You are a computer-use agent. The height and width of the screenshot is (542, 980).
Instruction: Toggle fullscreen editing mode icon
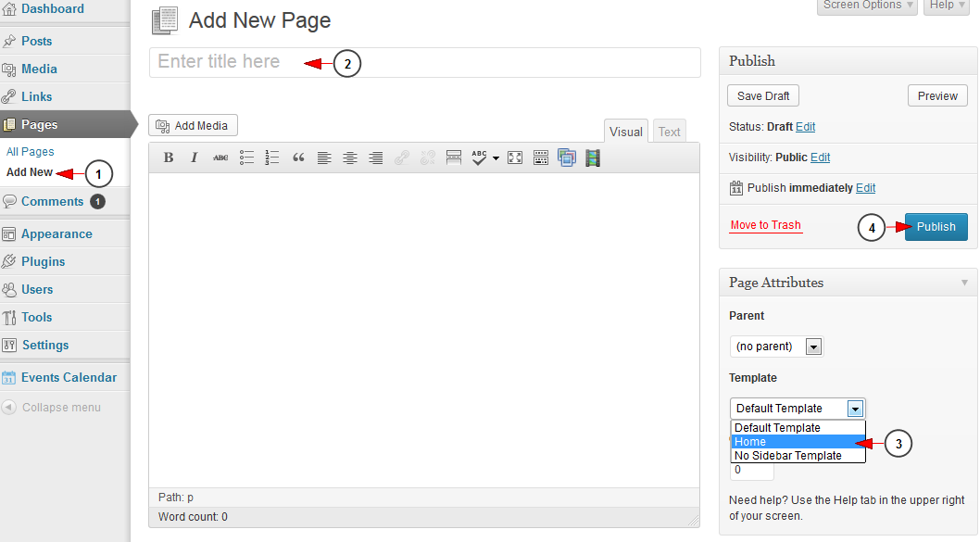[515, 158]
